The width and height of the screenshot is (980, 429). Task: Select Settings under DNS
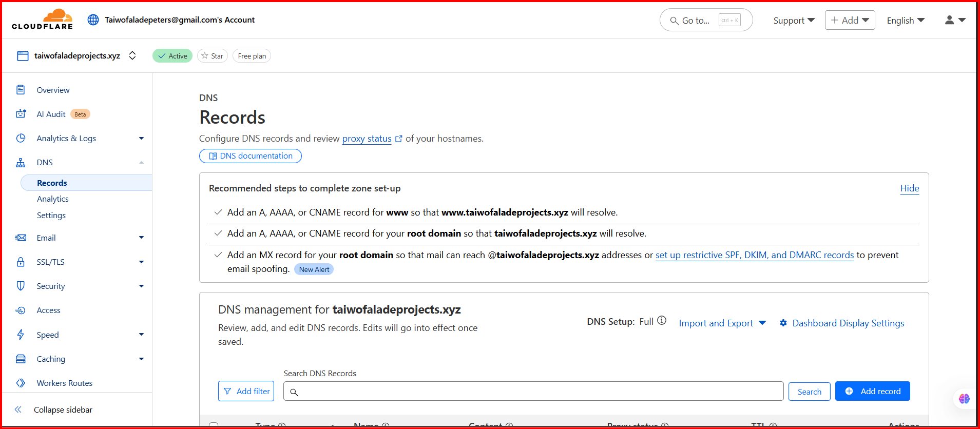pyautogui.click(x=51, y=215)
